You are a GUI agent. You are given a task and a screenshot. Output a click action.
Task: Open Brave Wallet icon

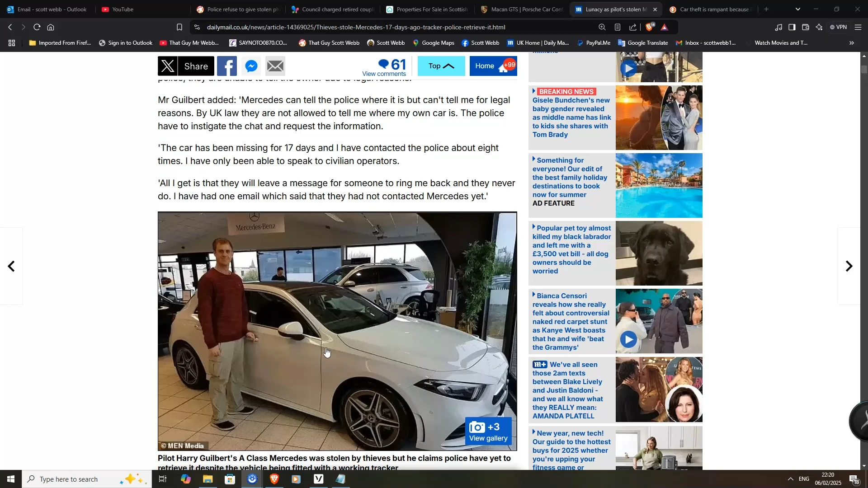[806, 27]
